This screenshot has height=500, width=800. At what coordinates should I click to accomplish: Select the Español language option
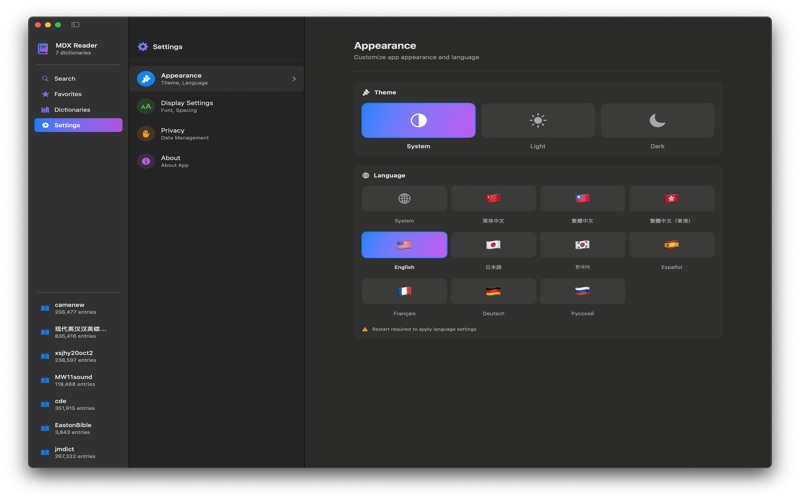[671, 245]
